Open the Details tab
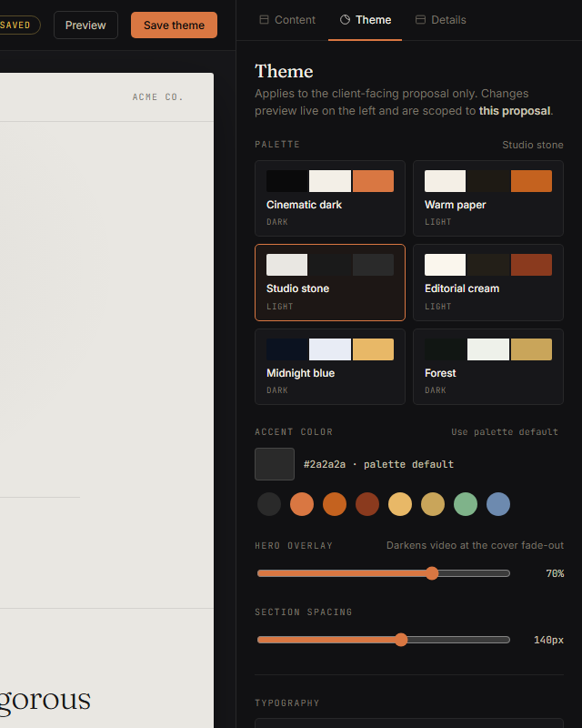The height and width of the screenshot is (728, 582). click(x=440, y=20)
